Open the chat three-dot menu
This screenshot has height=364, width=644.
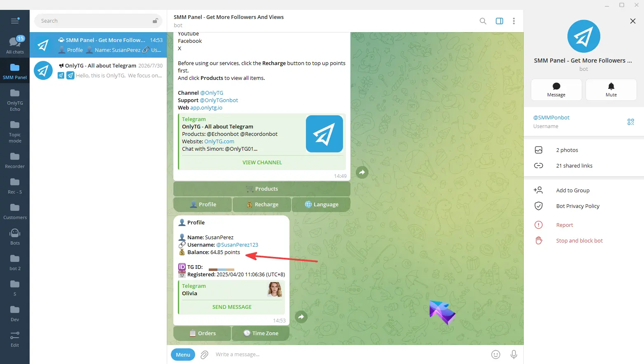(514, 21)
